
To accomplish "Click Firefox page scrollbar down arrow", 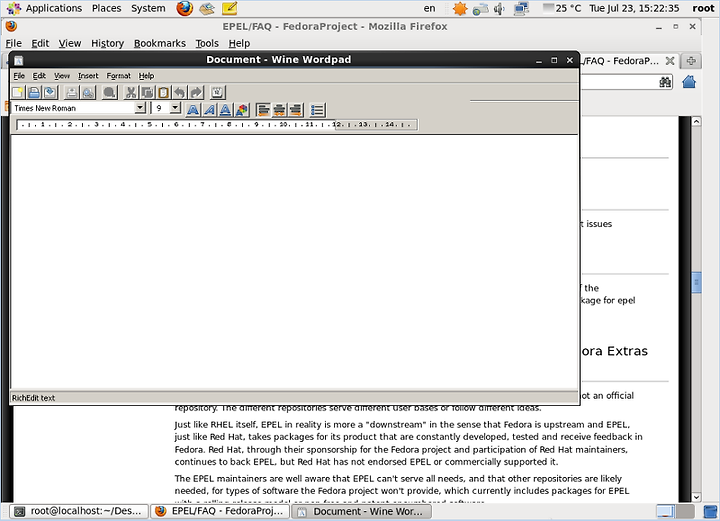I will click(696, 497).
